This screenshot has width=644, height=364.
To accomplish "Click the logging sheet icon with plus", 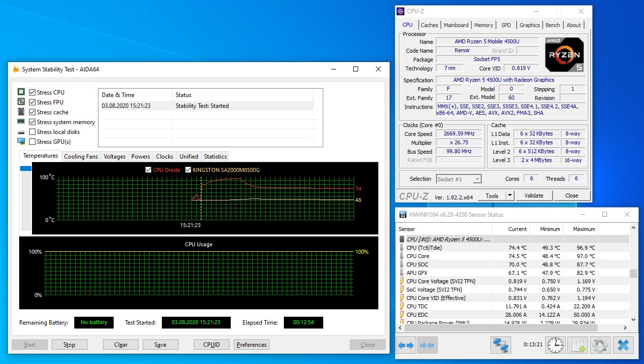I will (x=578, y=345).
